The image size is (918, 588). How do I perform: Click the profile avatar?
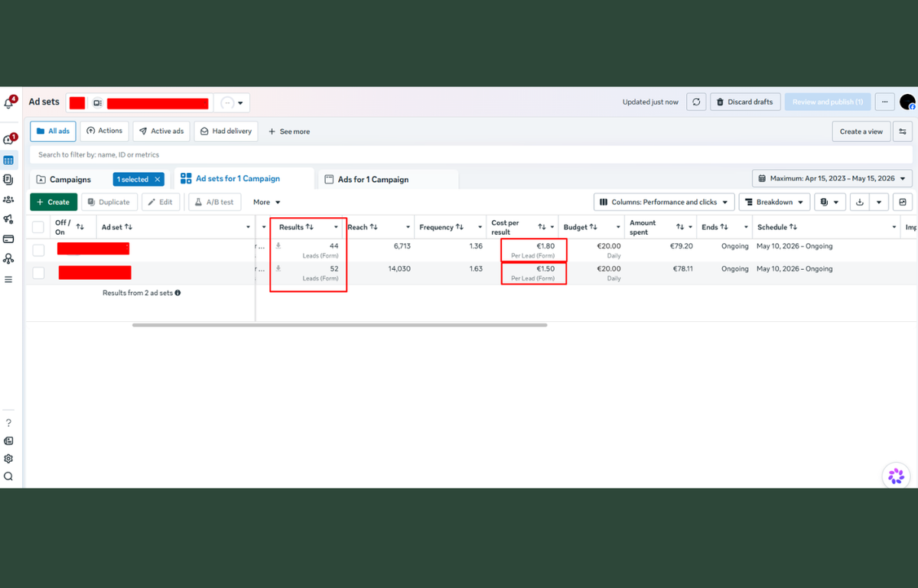907,102
